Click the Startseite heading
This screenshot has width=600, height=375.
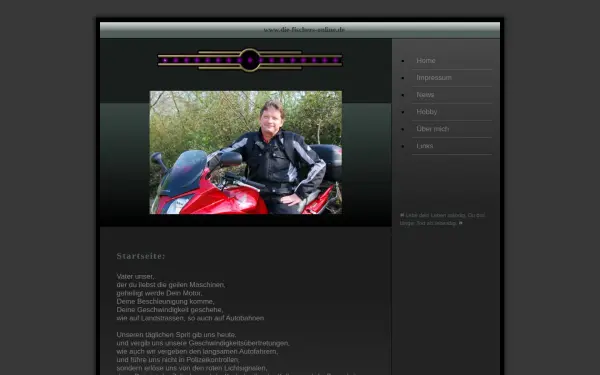point(141,256)
